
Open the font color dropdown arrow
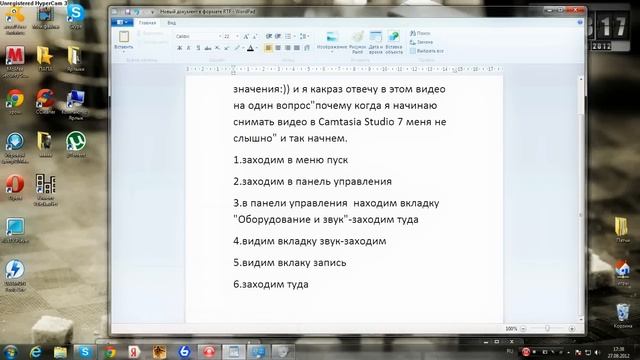coord(257,48)
